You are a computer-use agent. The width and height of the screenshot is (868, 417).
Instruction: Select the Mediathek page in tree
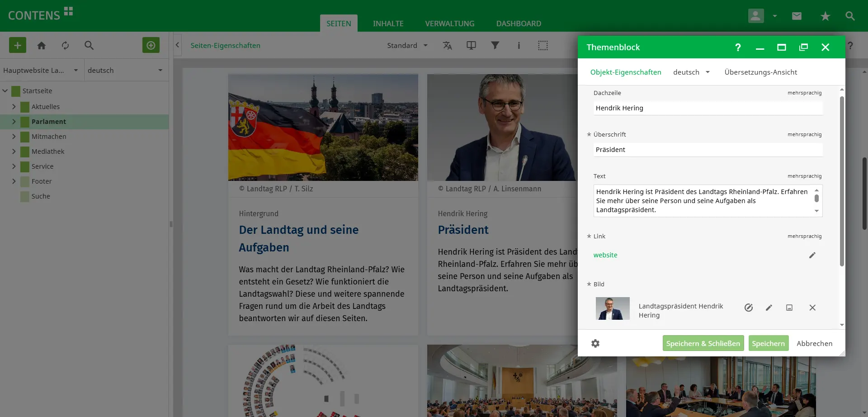48,152
